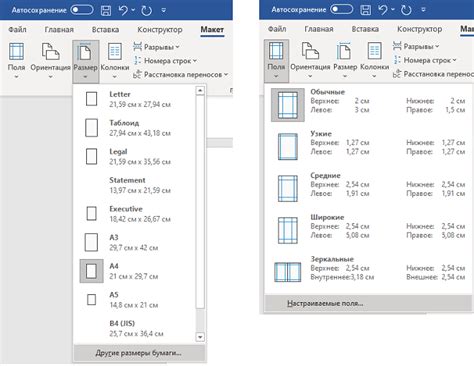Expand Номера строк dropdown in left ribbon
The width and height of the screenshot is (474, 366).
click(165, 61)
